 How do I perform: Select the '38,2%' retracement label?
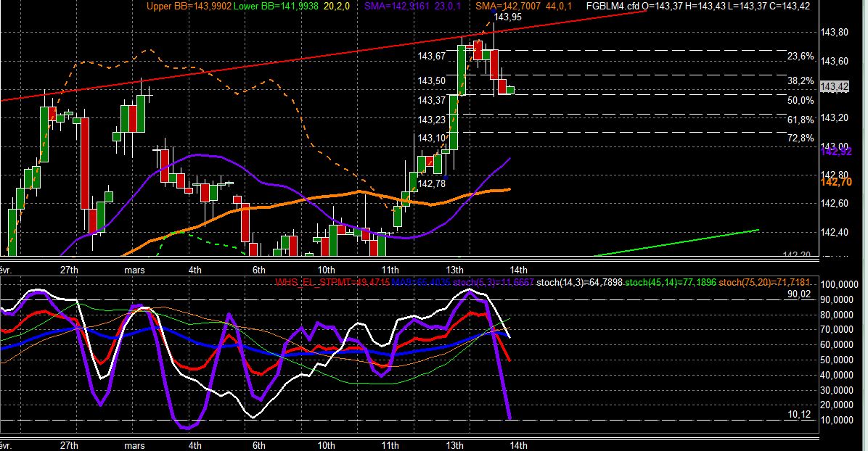coord(801,80)
